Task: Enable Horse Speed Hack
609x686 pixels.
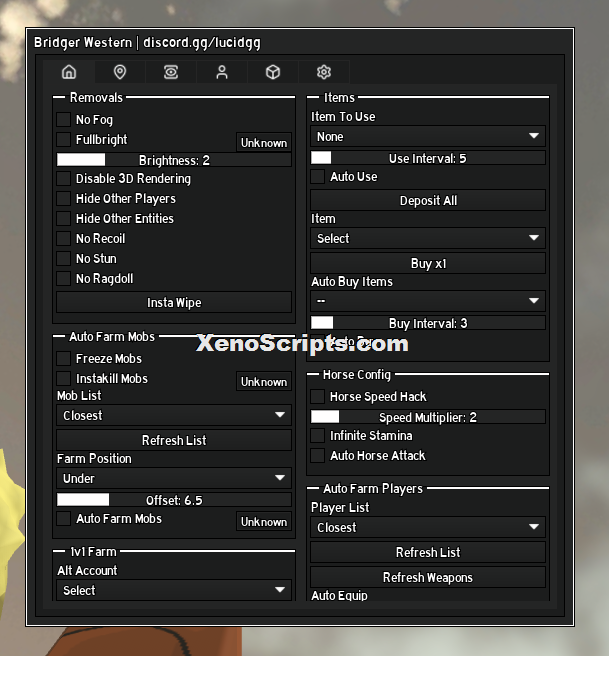Action: tap(317, 396)
